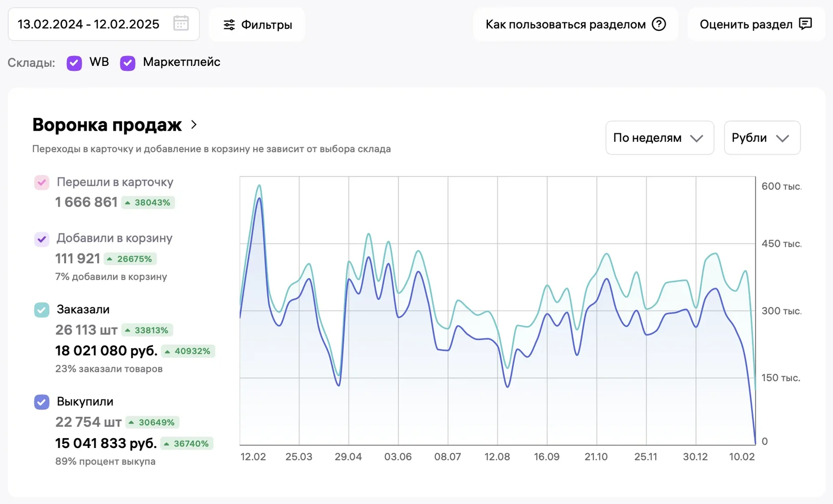Open Как пользоваться разделом help

click(575, 24)
